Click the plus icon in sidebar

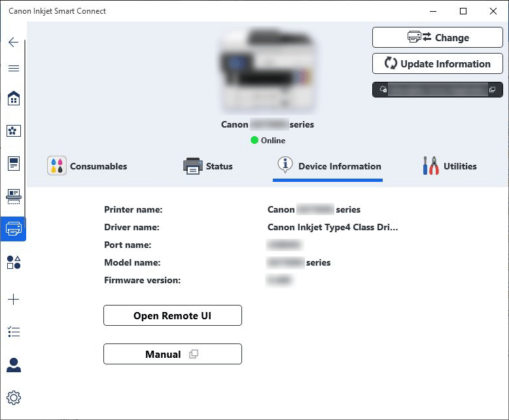(13, 299)
